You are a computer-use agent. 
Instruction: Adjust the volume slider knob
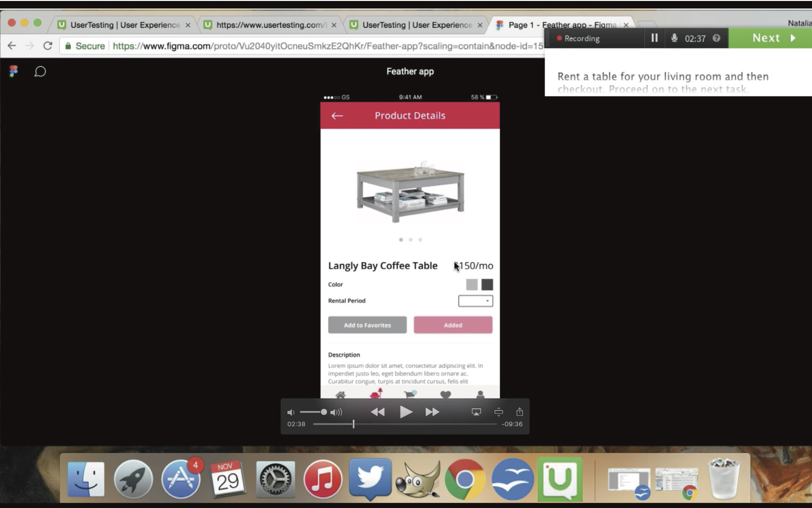pos(323,412)
